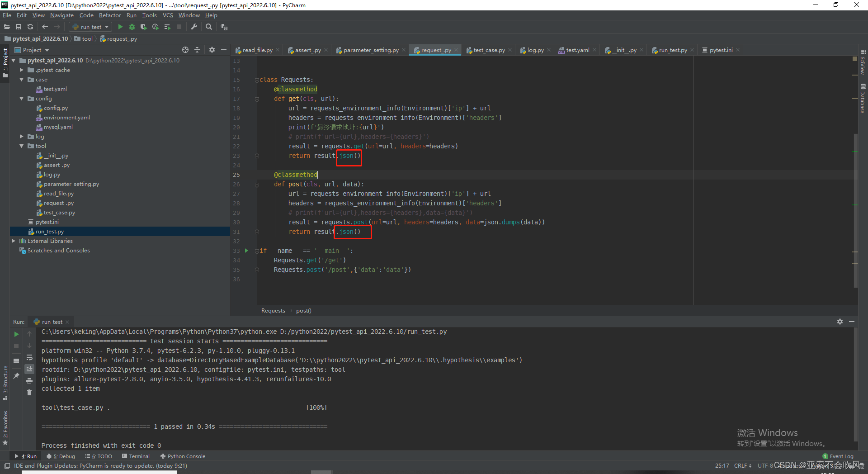Toggle scroll to end in Run console
This screenshot has width=868, height=474.
29,369
